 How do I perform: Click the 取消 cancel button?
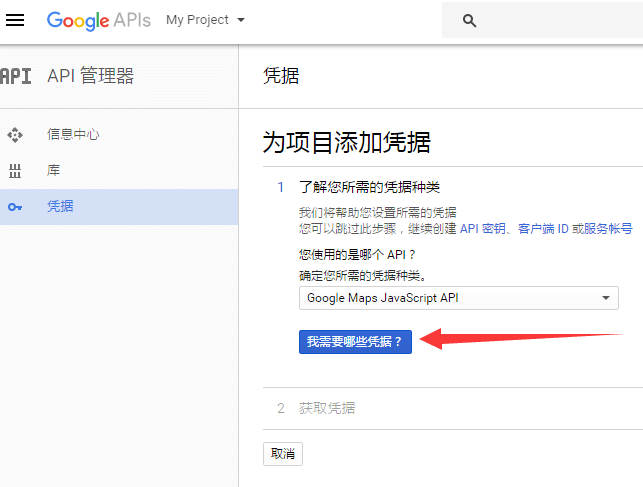coord(283,453)
